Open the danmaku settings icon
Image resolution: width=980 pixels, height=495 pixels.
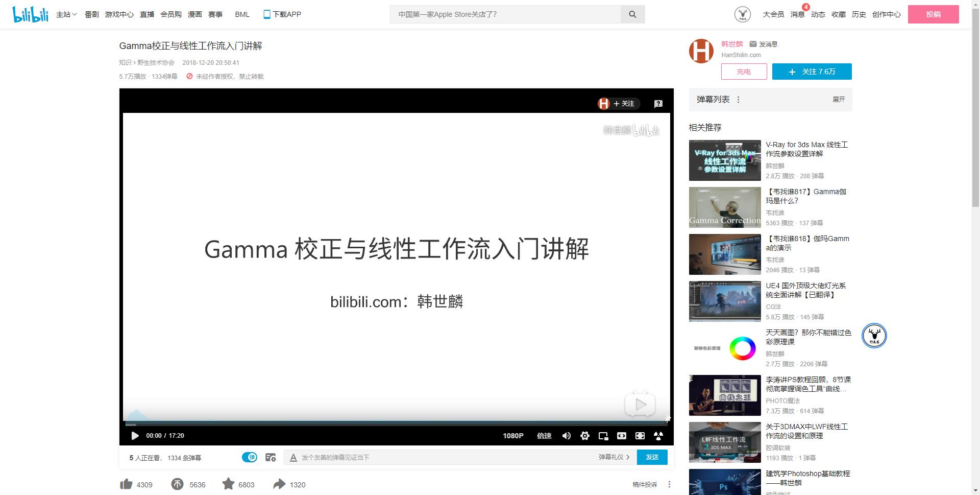click(271, 457)
